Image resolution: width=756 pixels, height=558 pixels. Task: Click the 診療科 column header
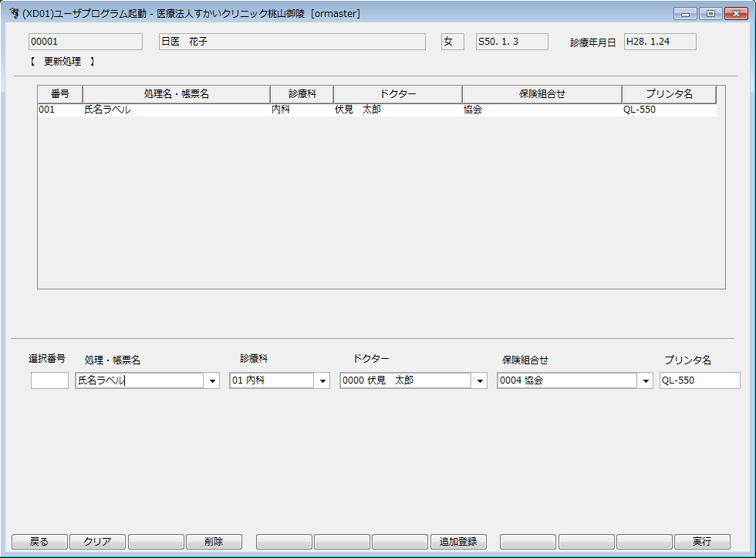click(x=302, y=94)
